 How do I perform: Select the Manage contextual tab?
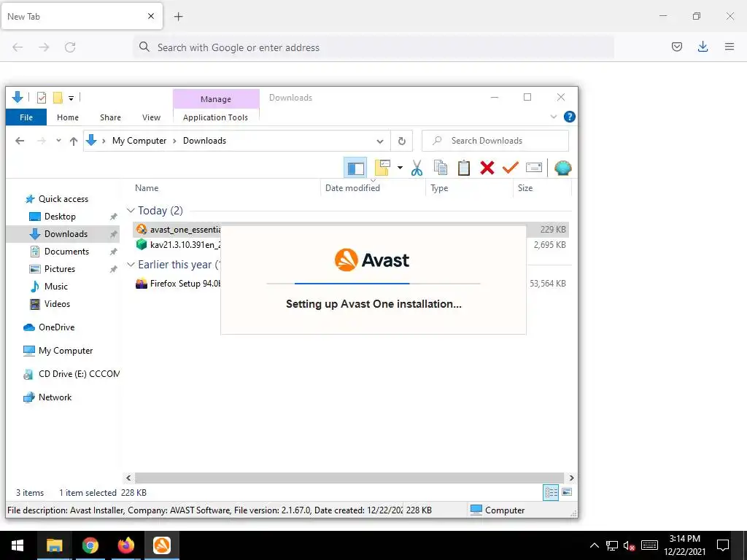point(216,99)
